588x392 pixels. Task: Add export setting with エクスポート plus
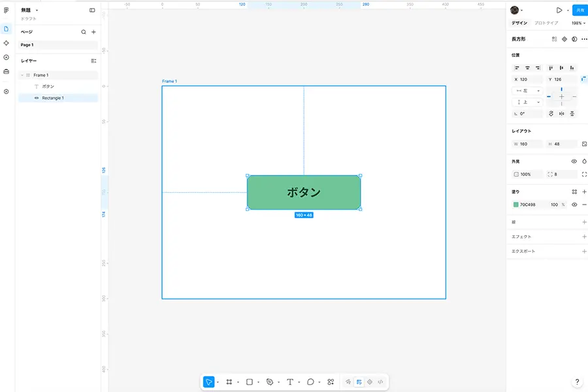[584, 252]
